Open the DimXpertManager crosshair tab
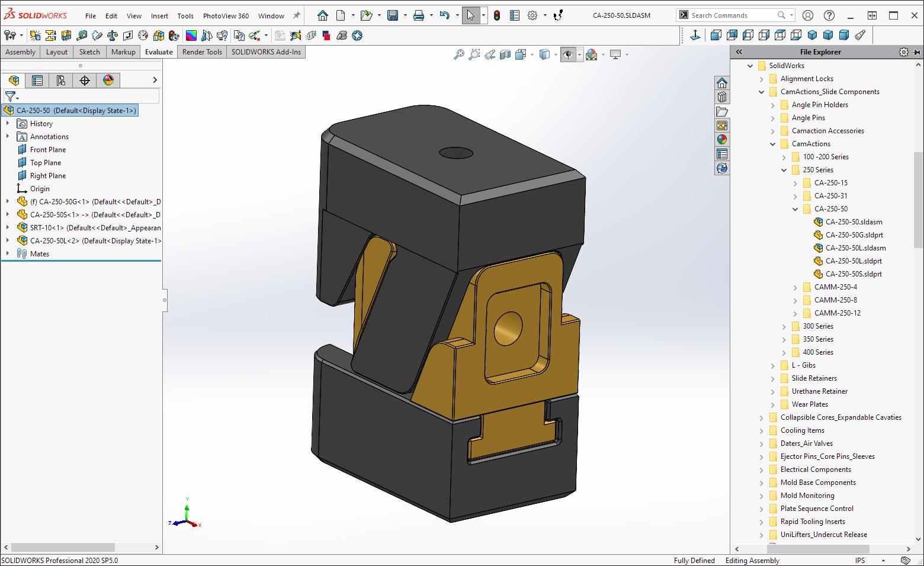The image size is (924, 566). click(85, 80)
